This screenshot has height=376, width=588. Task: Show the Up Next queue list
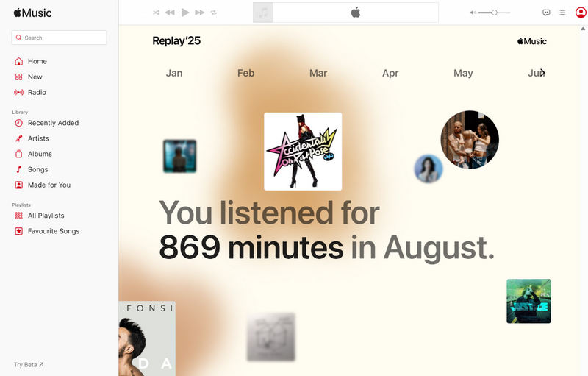pyautogui.click(x=562, y=13)
